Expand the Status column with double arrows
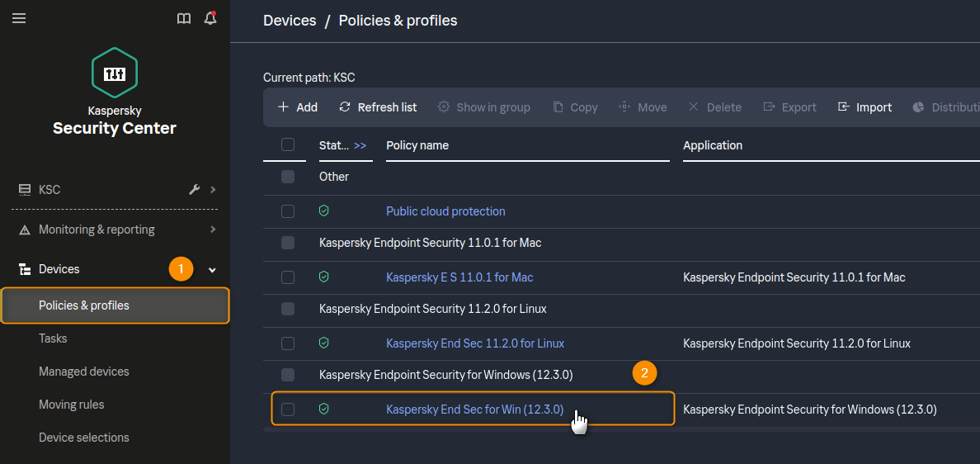This screenshot has width=980, height=464. point(360,145)
